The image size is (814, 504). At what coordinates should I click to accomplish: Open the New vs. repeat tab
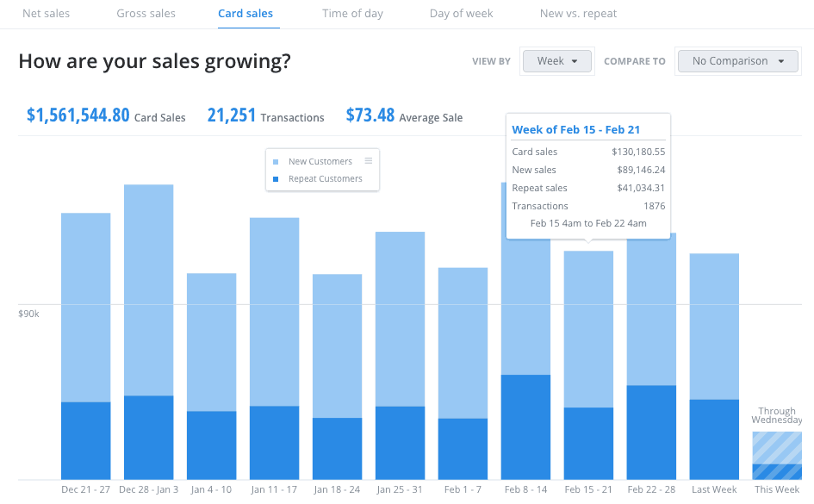[x=578, y=14]
